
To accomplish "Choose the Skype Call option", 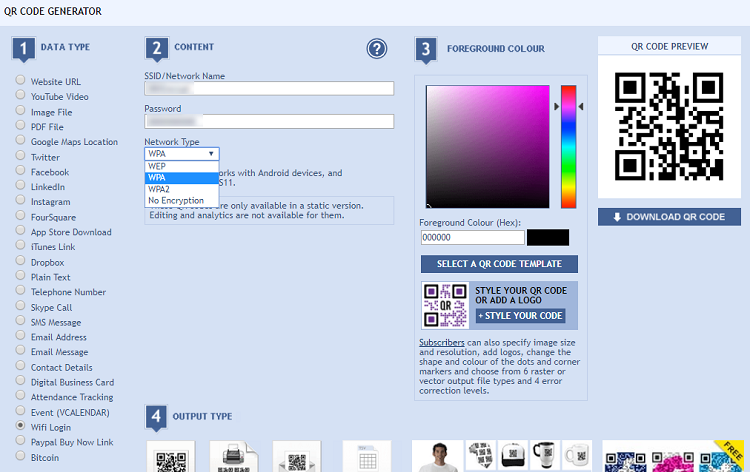I will 20,306.
